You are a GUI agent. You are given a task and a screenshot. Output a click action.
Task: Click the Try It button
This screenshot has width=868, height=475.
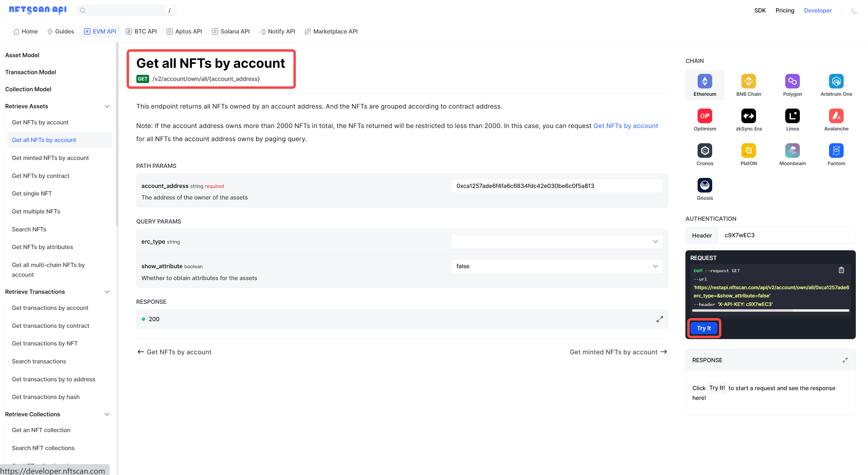click(704, 328)
